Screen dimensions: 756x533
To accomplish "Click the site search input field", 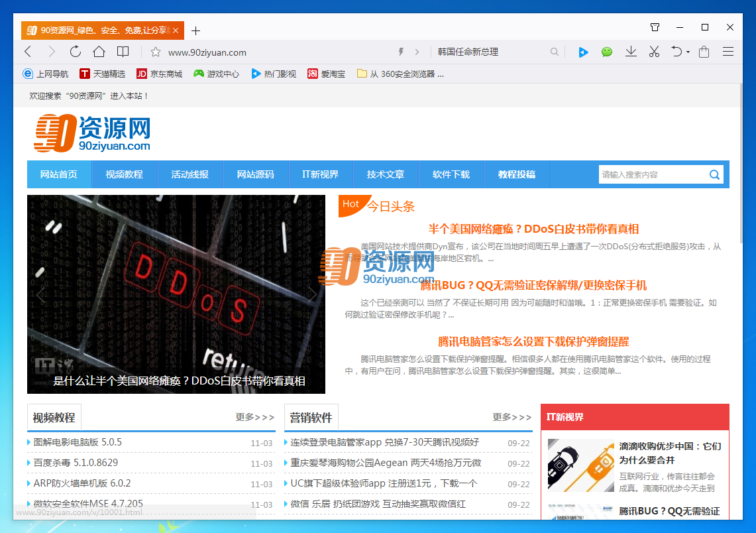I will [653, 174].
